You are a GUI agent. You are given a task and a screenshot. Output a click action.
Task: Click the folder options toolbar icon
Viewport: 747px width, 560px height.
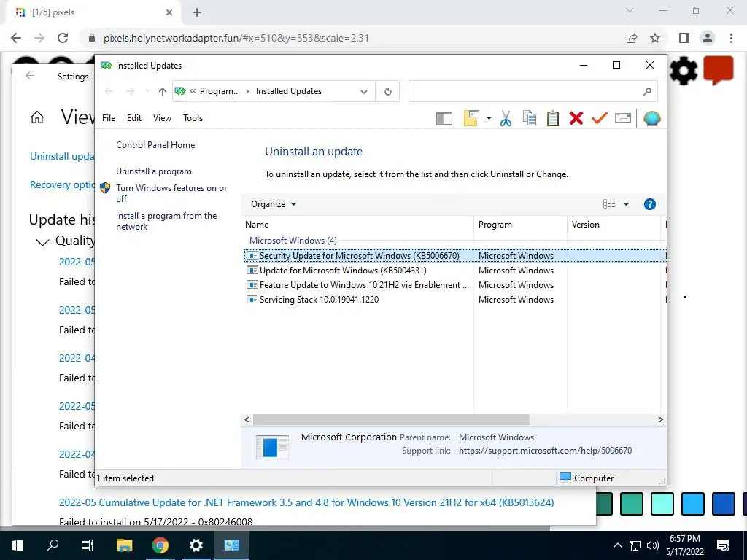pyautogui.click(x=471, y=118)
